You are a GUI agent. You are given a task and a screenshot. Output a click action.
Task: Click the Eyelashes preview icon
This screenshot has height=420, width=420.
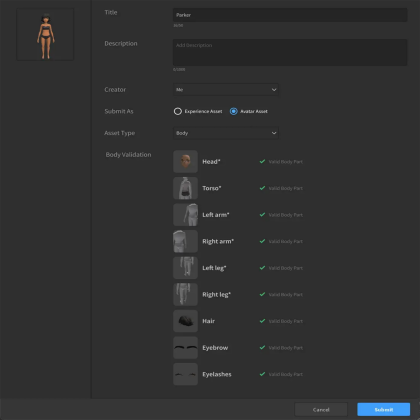(x=185, y=374)
